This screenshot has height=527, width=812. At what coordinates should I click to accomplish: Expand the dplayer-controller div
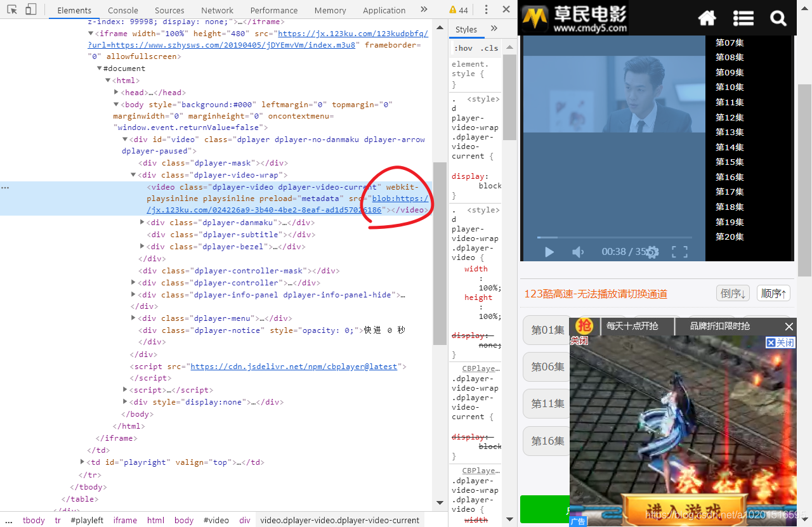[133, 283]
